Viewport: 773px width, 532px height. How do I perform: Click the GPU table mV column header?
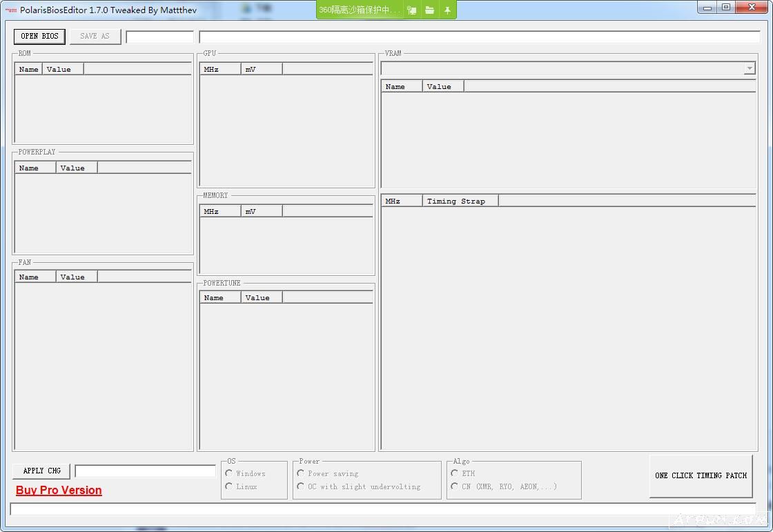click(261, 69)
